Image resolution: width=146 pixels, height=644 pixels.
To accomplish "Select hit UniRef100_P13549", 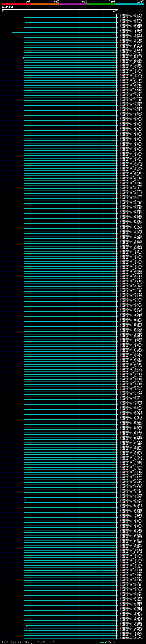I will pos(131,251).
